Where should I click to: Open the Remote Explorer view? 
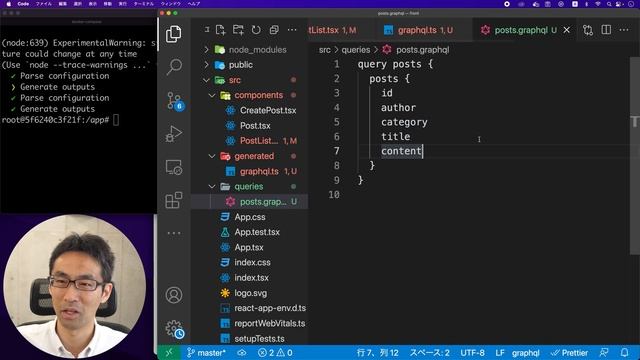click(174, 167)
